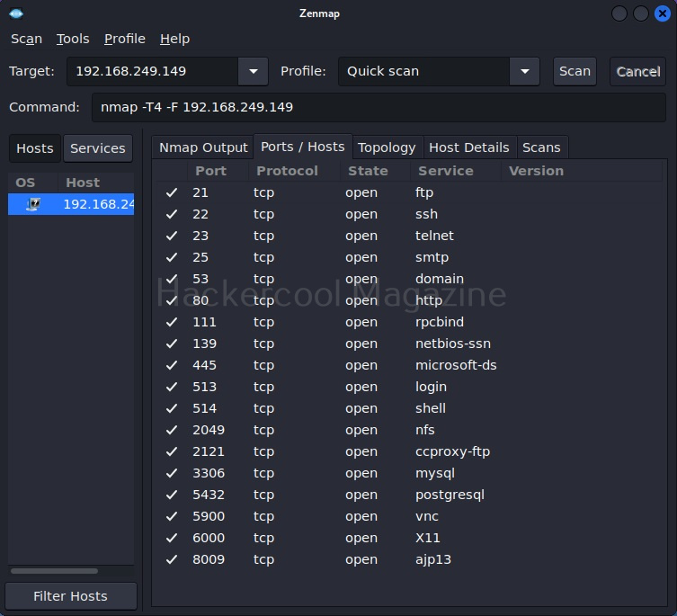Viewport: 677px width, 616px height.
Task: Click the microsoft-ds service name
Action: coord(456,365)
